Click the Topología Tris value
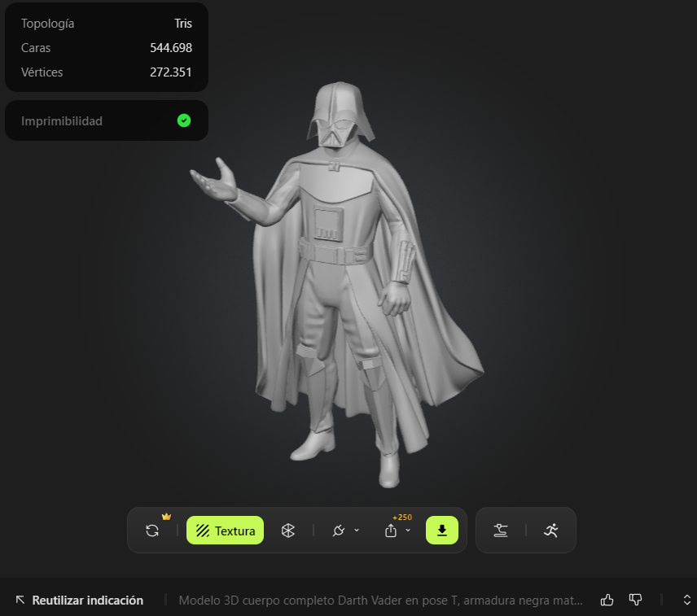697x616 pixels. pos(183,24)
